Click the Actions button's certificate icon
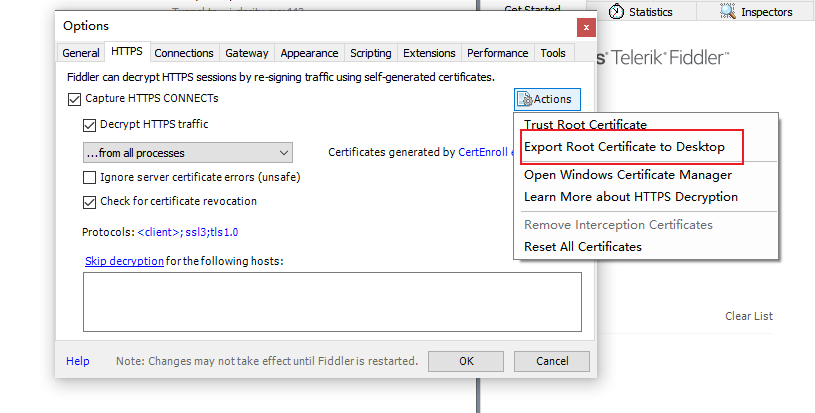The height and width of the screenshot is (413, 815). pyautogui.click(x=525, y=99)
